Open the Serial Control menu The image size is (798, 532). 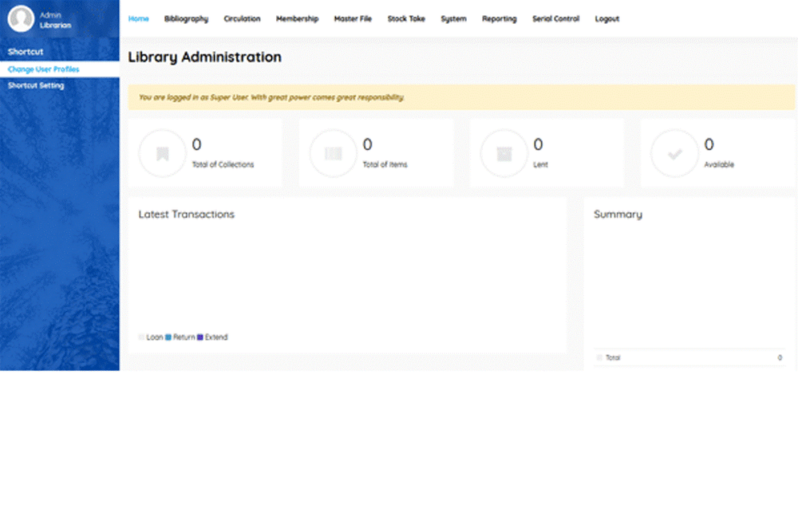pyautogui.click(x=555, y=18)
